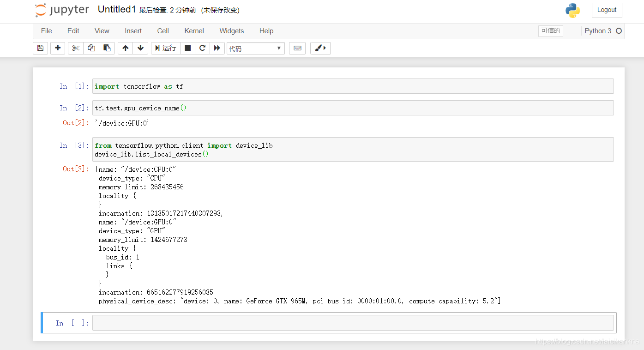Click the brush toolbar icon
644x350 pixels.
coord(320,48)
